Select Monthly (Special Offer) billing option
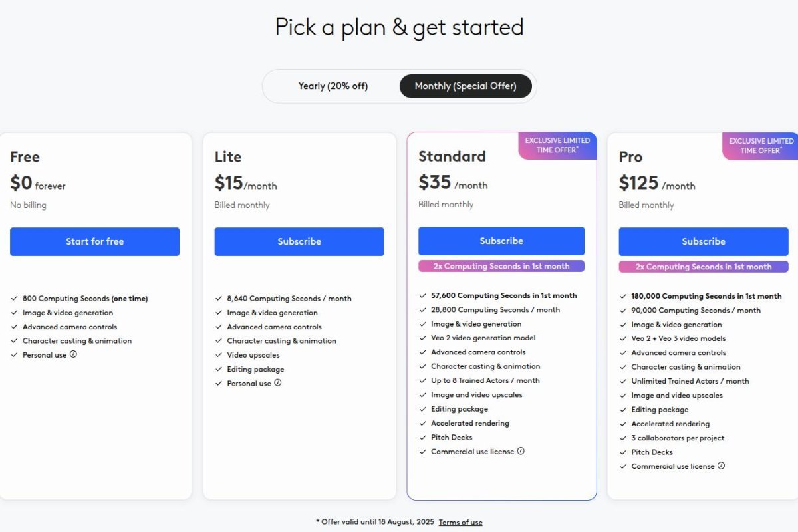798x532 pixels. [x=465, y=86]
